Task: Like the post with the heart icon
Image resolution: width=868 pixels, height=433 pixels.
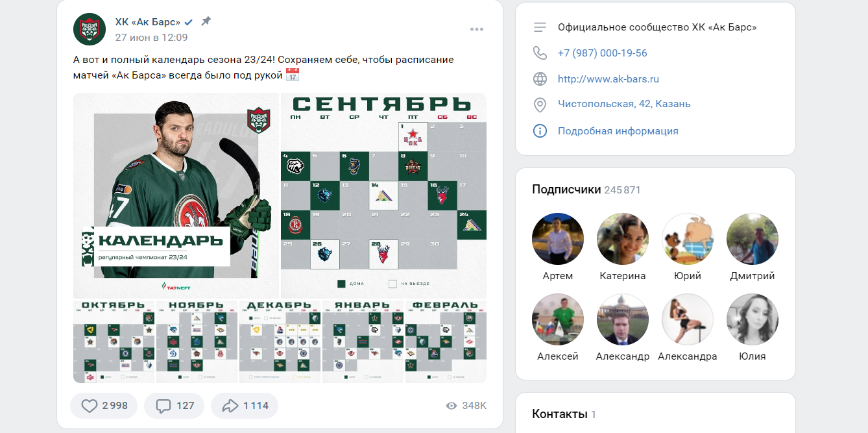Action: pyautogui.click(x=90, y=406)
